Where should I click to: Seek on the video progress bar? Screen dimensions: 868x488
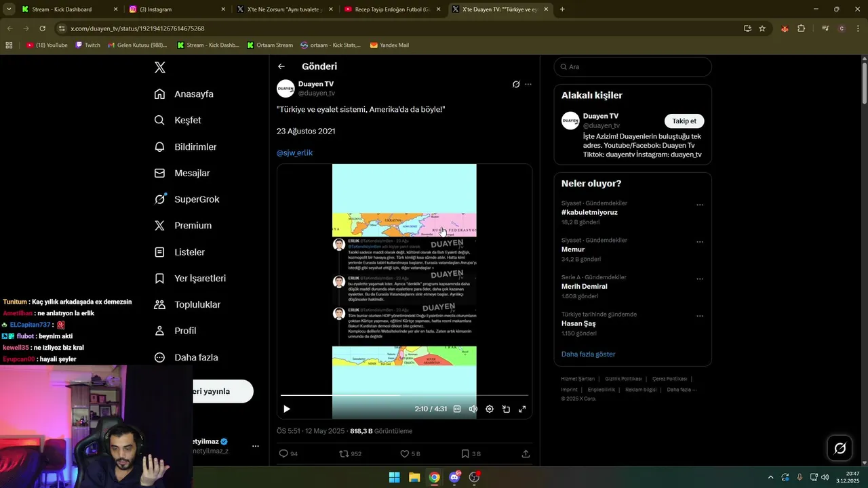(x=404, y=395)
